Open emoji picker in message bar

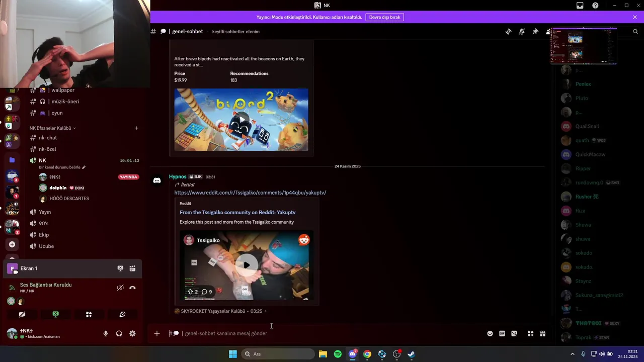point(490,333)
